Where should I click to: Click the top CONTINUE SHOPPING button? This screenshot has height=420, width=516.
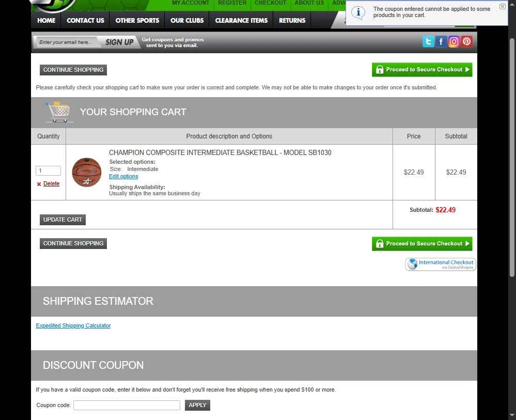[73, 70]
